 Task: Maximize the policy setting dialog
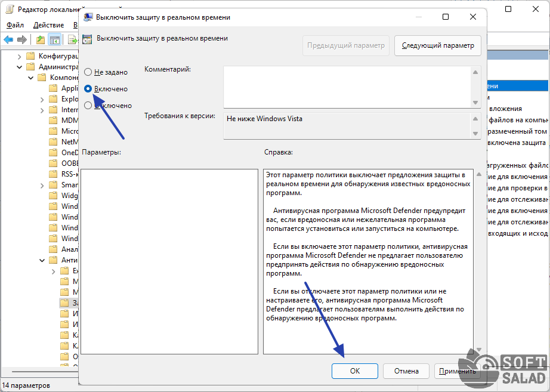(x=446, y=17)
